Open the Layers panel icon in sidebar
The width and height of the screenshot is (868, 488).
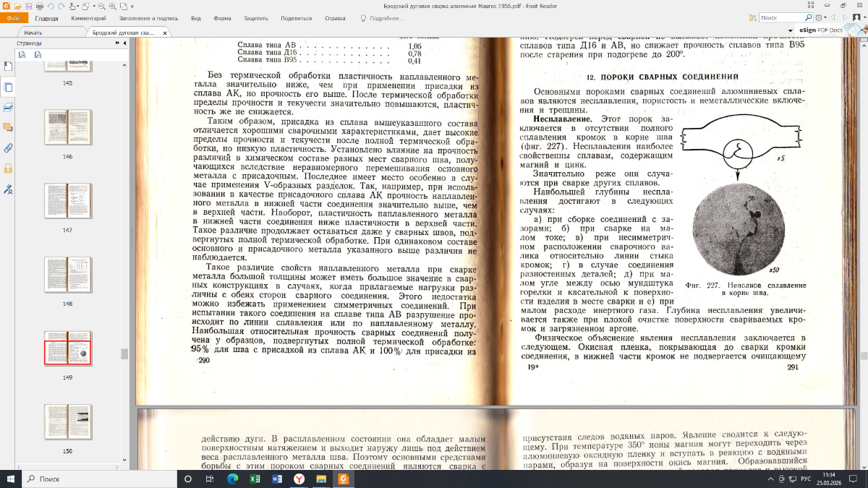click(8, 107)
